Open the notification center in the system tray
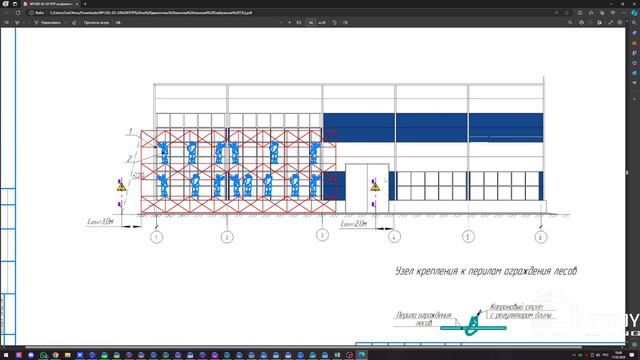640x360 pixels. (x=632, y=355)
